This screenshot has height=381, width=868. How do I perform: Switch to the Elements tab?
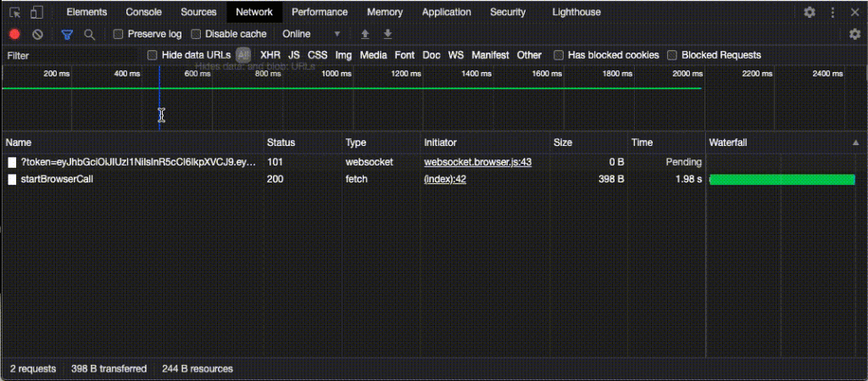tap(87, 12)
